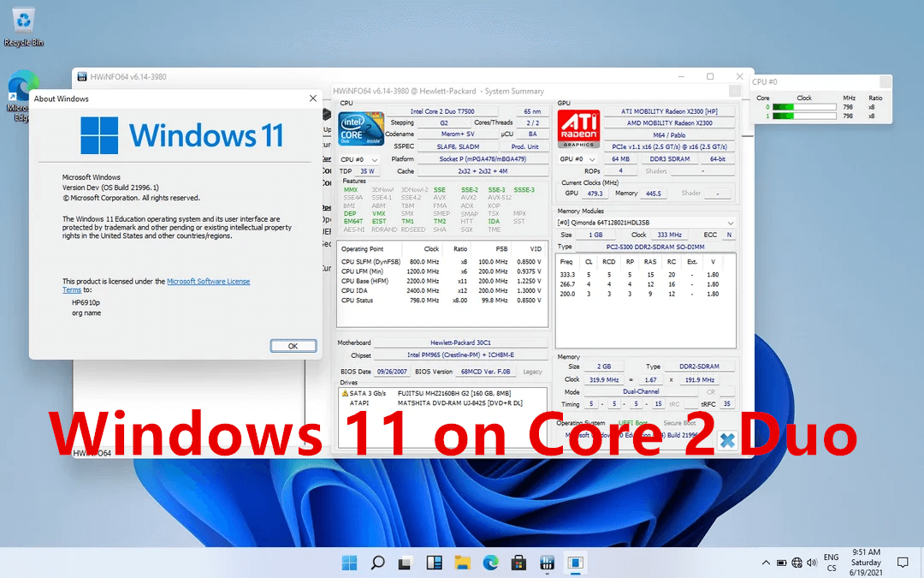This screenshot has width=924, height=578.
Task: Click PC2-5300 DDR2-SDRAM SO-DIMM type field
Action: 655,247
